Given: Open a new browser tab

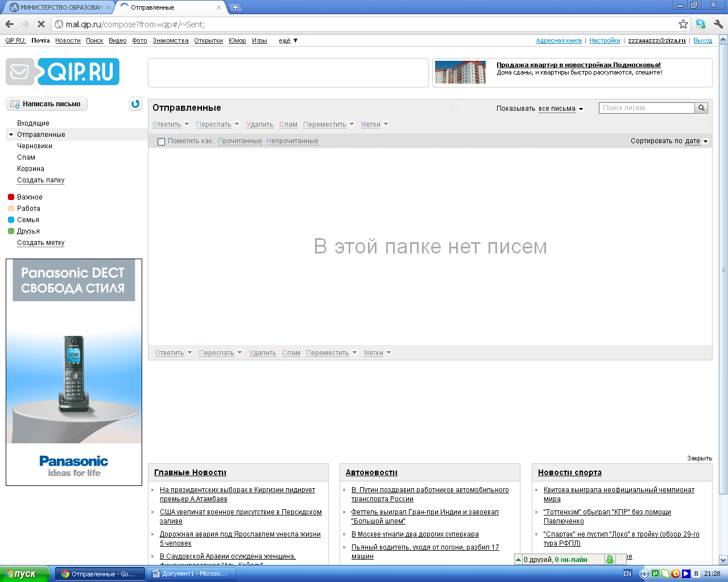Looking at the screenshot, I should [235, 7].
